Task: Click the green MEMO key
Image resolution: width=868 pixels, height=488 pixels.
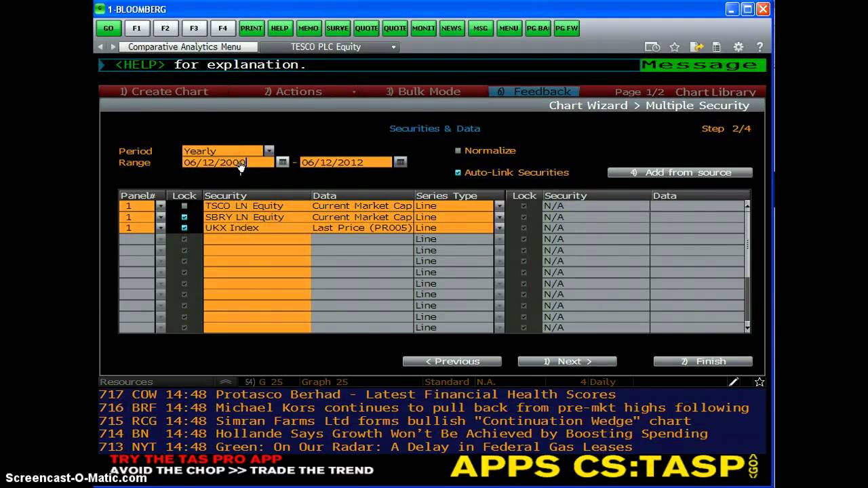Action: pyautogui.click(x=309, y=28)
